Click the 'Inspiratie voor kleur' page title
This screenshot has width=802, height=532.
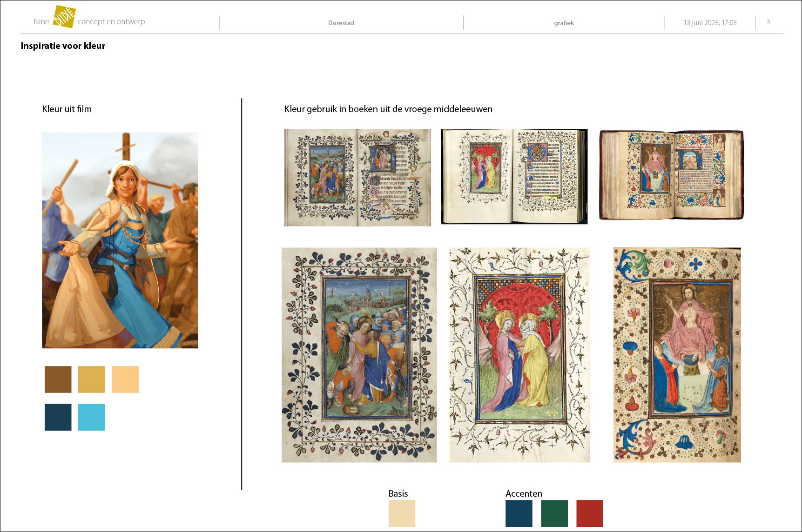[x=63, y=46]
